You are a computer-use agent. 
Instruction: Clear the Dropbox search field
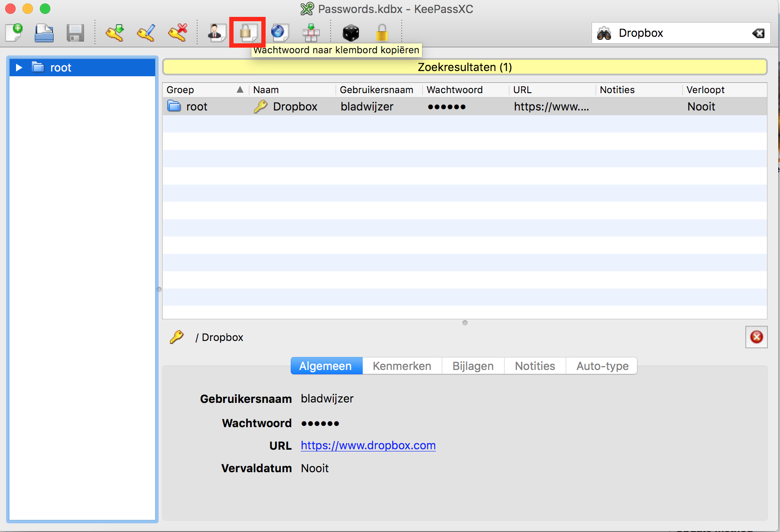pos(758,33)
